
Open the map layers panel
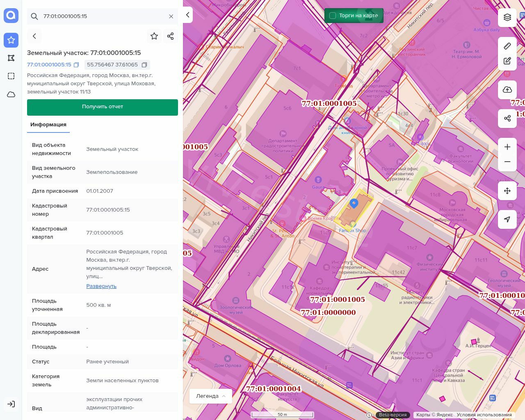click(x=507, y=17)
